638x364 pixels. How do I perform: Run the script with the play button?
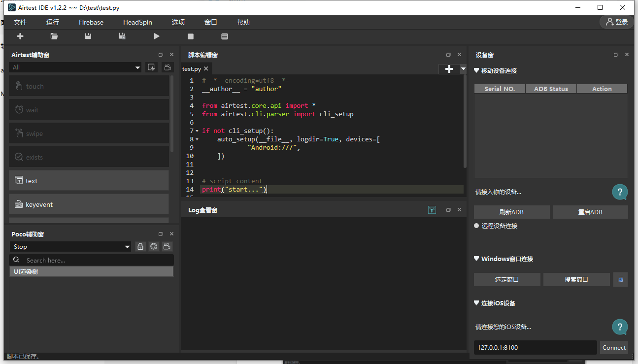[157, 36]
